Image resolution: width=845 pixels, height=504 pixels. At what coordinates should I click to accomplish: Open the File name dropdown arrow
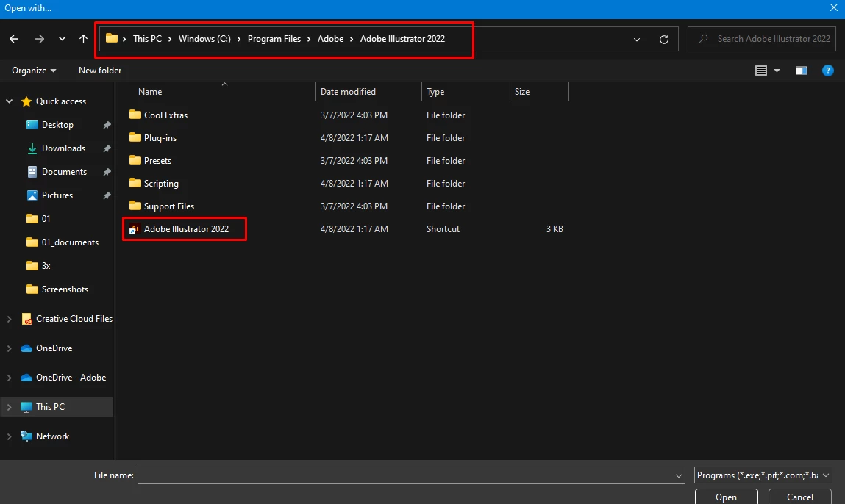tap(679, 475)
